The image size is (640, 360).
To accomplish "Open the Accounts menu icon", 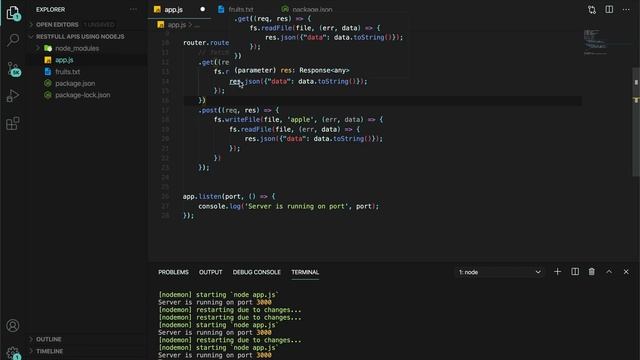I will tap(13, 326).
